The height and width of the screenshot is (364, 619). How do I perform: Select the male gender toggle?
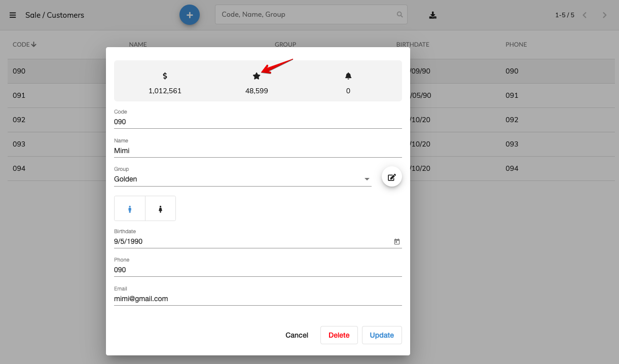point(130,209)
